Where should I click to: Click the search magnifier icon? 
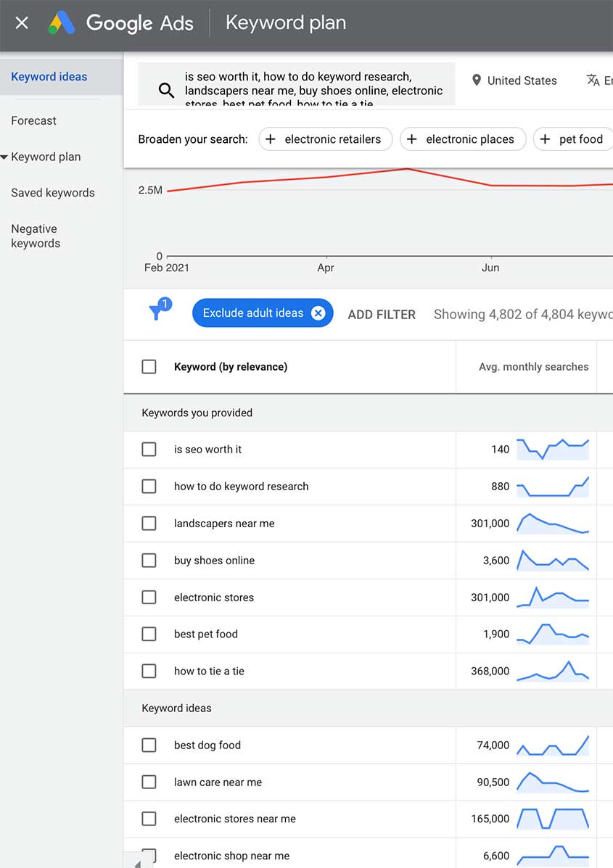[166, 90]
